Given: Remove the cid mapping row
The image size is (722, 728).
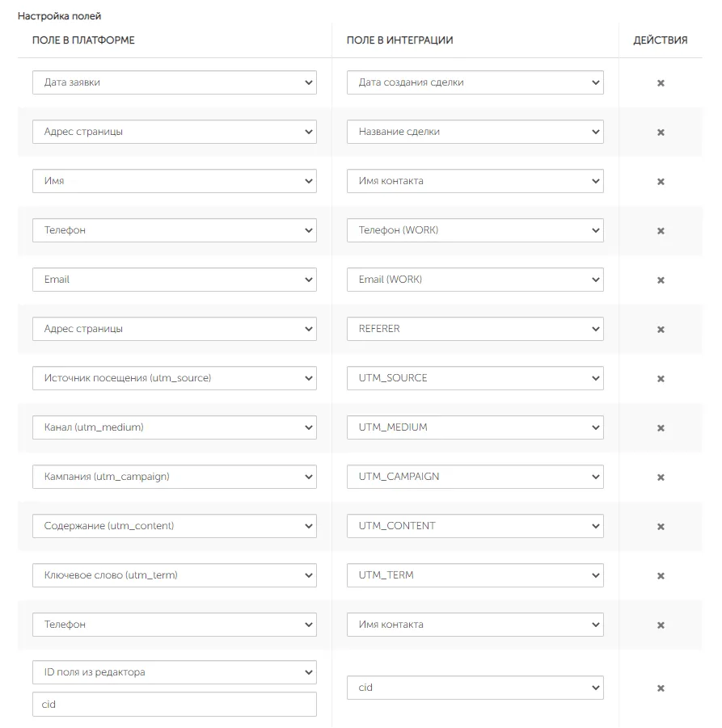Looking at the screenshot, I should [661, 688].
